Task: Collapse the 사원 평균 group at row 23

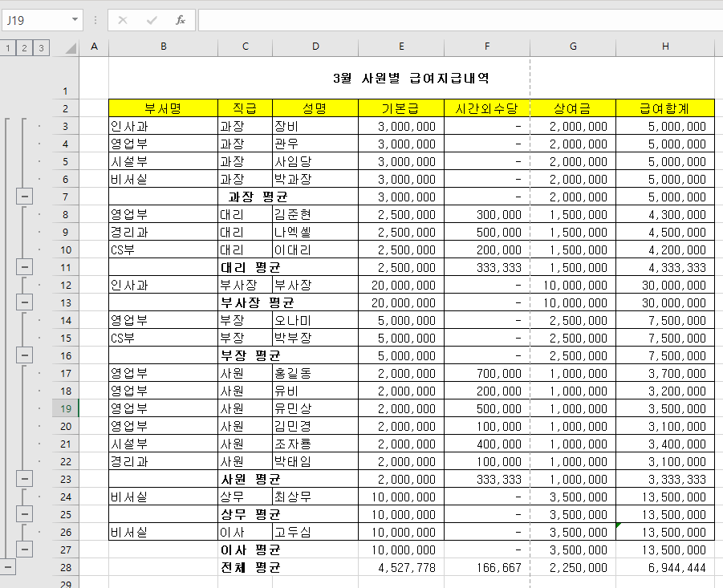Action: (24, 479)
